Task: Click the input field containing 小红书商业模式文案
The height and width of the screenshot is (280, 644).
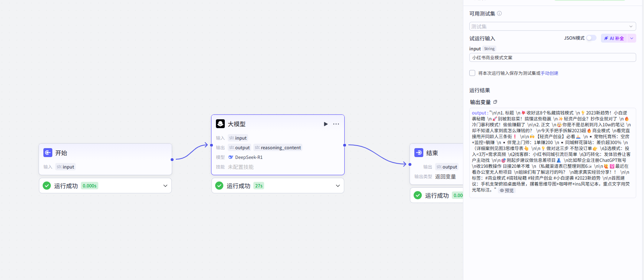Action: (552, 57)
